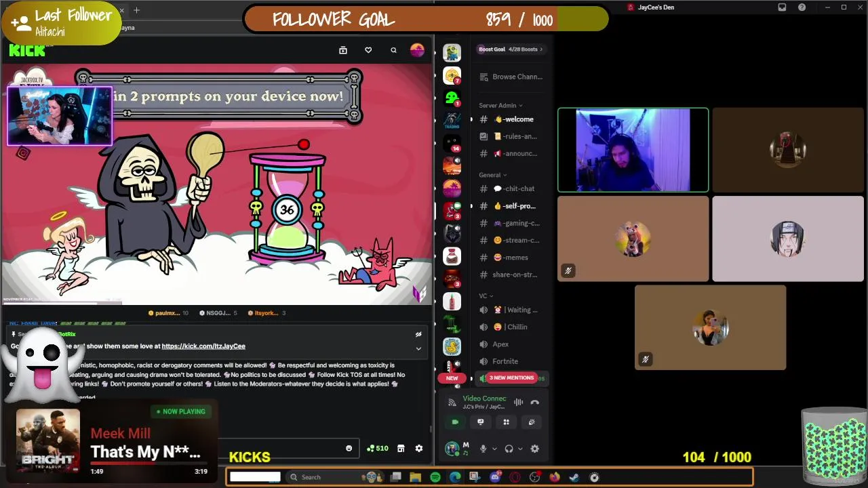Collapse the VC category in Discord
The height and width of the screenshot is (488, 868).
[x=486, y=296]
